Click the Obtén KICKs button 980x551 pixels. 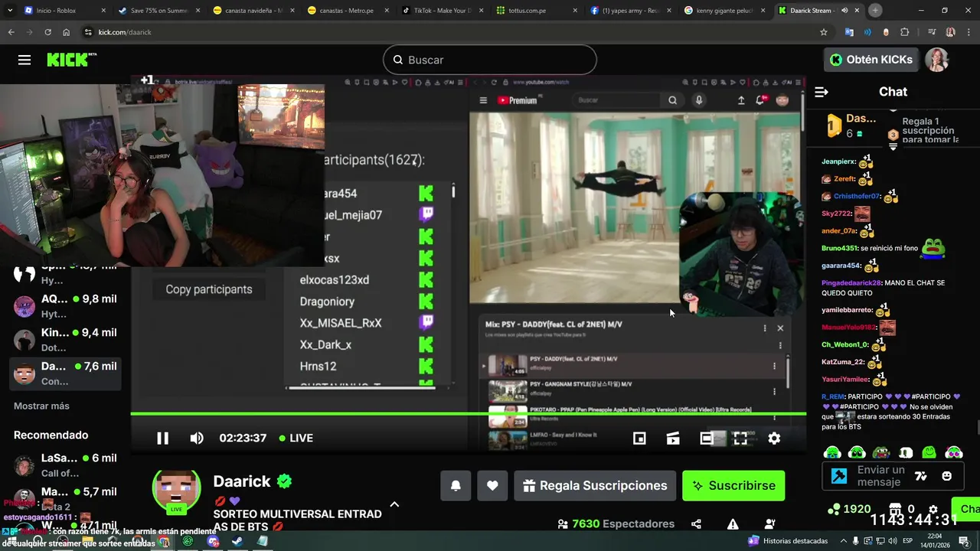coord(871,60)
